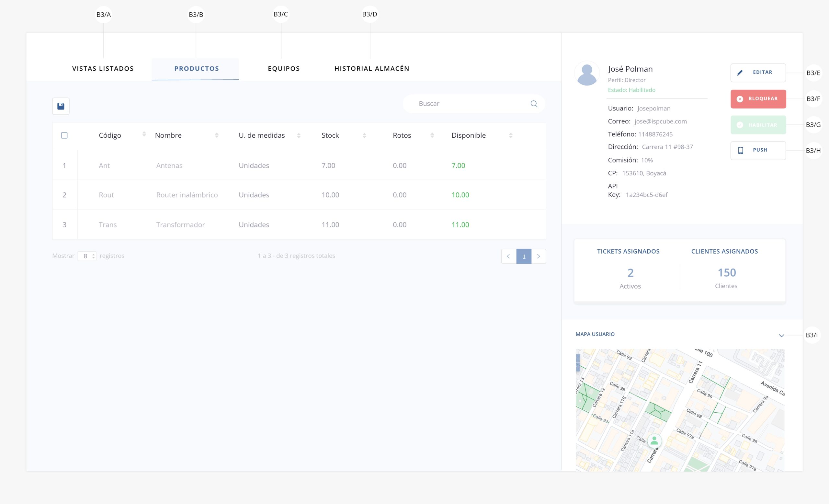Toggle the select-all checkbox in table header
This screenshot has height=504, width=829.
pos(64,136)
